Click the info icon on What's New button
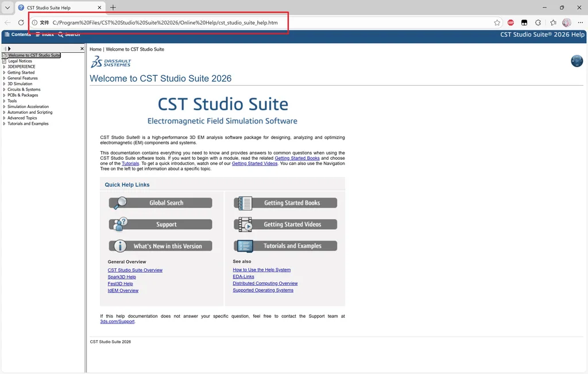The image size is (588, 374). (x=120, y=246)
